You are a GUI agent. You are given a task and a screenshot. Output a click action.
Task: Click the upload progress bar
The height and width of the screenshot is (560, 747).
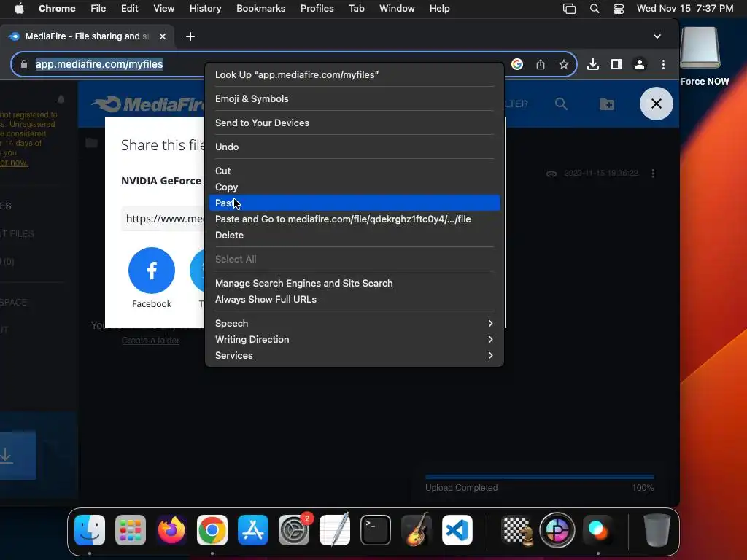coord(539,477)
